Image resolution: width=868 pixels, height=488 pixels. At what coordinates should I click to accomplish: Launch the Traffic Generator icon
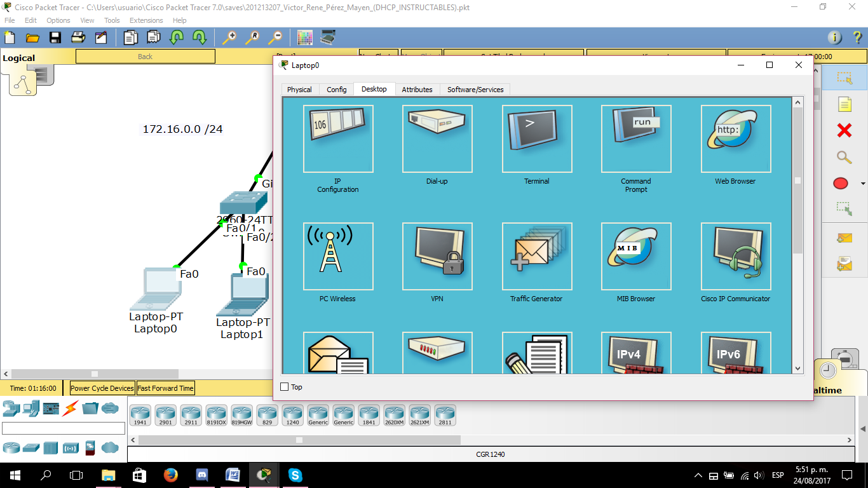pos(537,256)
